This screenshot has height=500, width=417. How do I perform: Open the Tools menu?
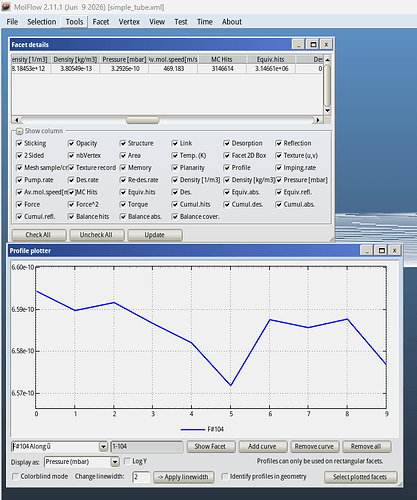click(74, 22)
